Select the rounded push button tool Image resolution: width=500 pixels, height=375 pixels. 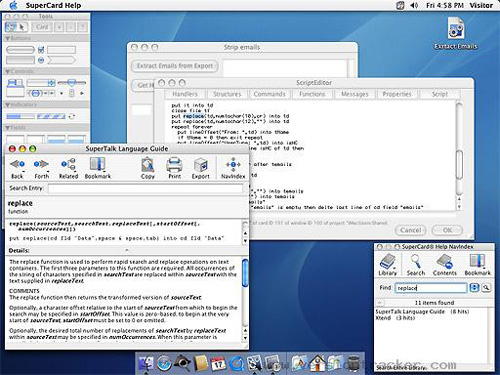(20, 50)
